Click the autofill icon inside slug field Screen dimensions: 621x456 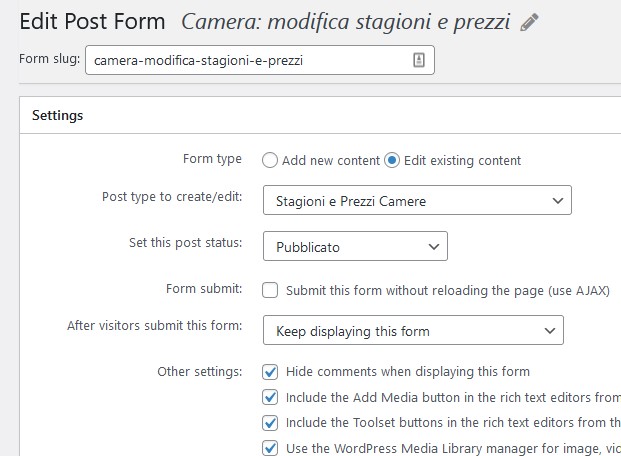(419, 60)
